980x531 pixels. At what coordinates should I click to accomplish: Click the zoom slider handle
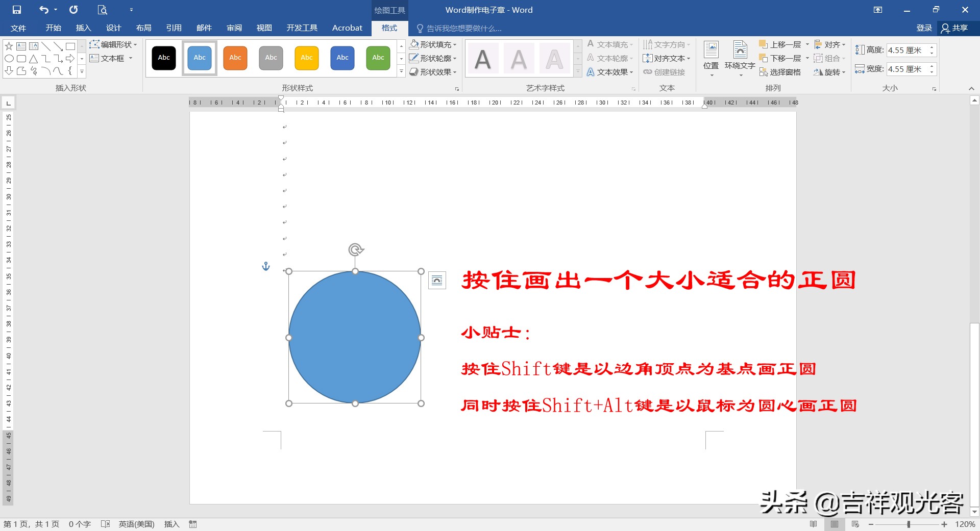pyautogui.click(x=909, y=524)
